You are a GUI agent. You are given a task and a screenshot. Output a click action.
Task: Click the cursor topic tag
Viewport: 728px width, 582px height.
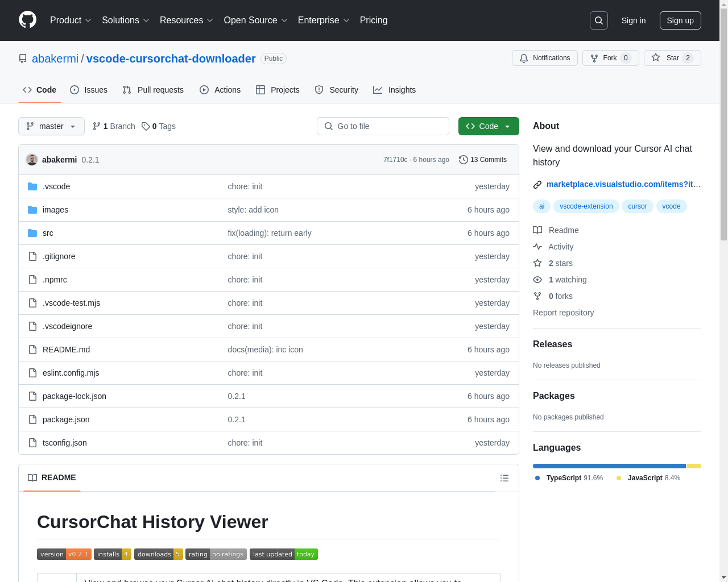click(x=638, y=206)
